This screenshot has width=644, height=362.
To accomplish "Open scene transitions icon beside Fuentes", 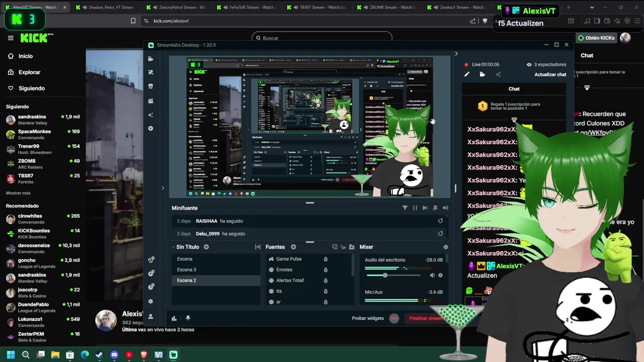I will (x=258, y=247).
